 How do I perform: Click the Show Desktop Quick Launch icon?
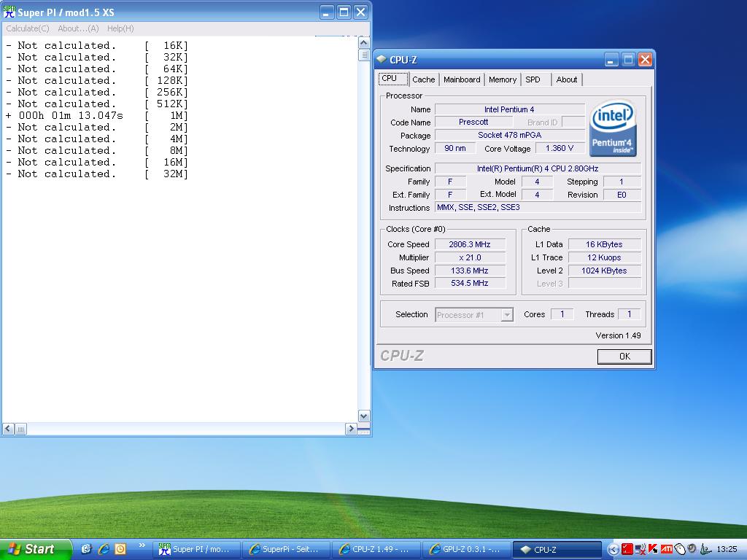87,549
